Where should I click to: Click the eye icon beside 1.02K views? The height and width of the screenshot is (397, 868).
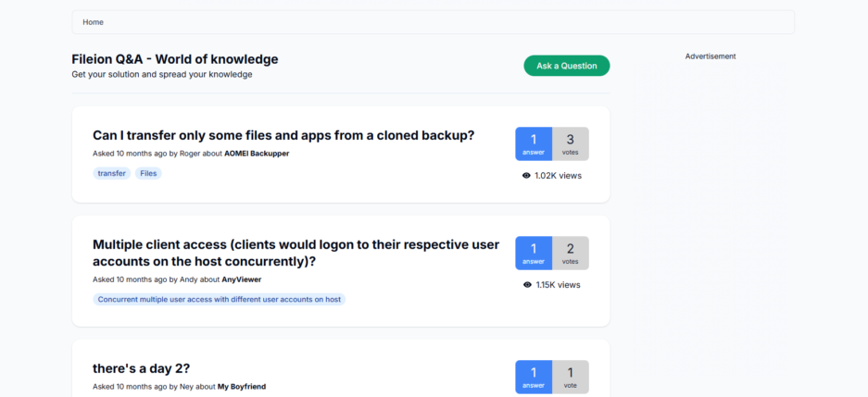[x=526, y=176]
